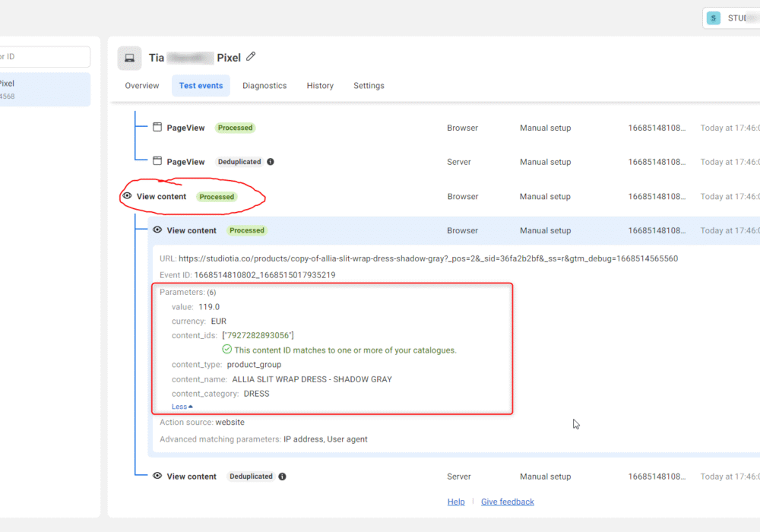Collapse parameters with the Less link
The width and height of the screenshot is (760, 532).
click(182, 407)
